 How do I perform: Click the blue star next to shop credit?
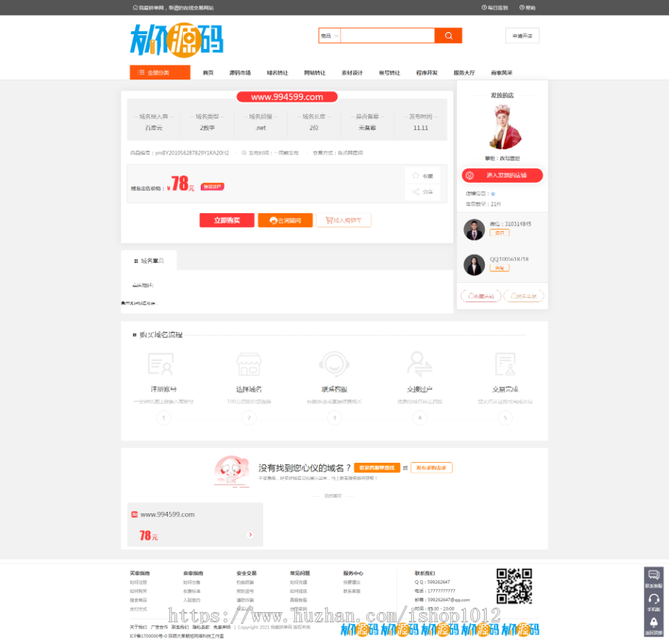click(493, 194)
